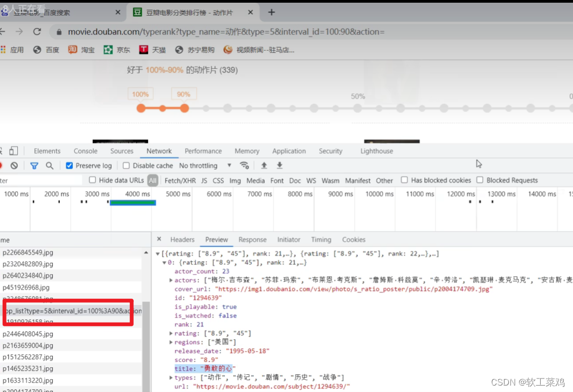
Task: Filter by Media requests
Action: [x=256, y=181]
